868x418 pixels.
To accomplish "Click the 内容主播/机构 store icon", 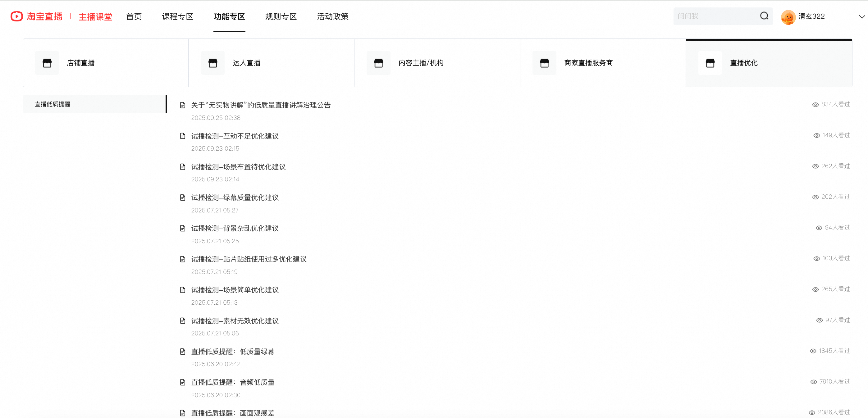I will 379,63.
